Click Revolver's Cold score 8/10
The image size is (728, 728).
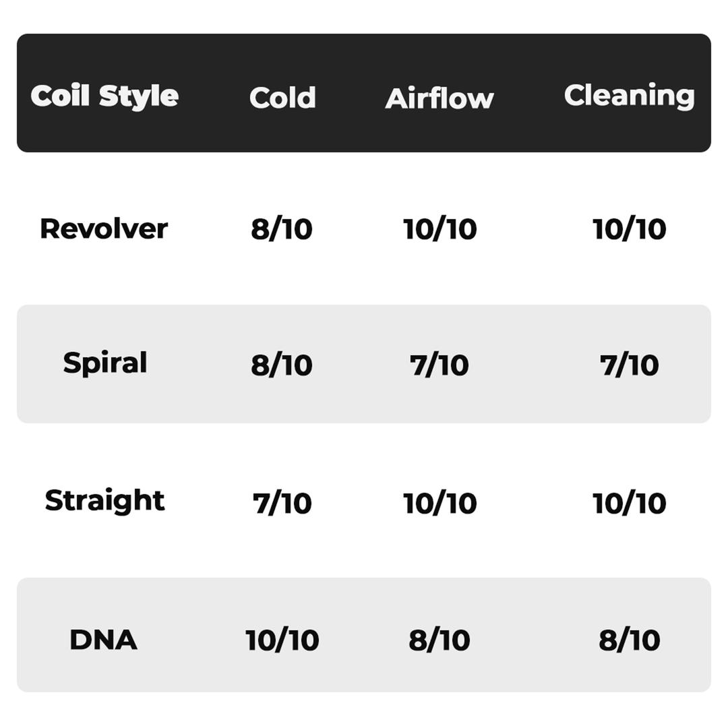click(x=281, y=229)
